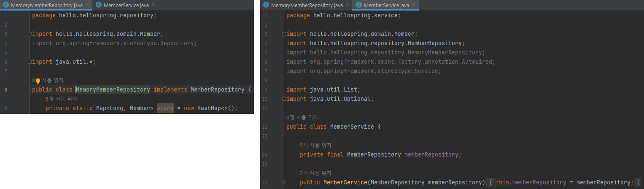This screenshot has width=644, height=189.
Task: Click the highlighted 'store' variable
Action: (x=165, y=108)
